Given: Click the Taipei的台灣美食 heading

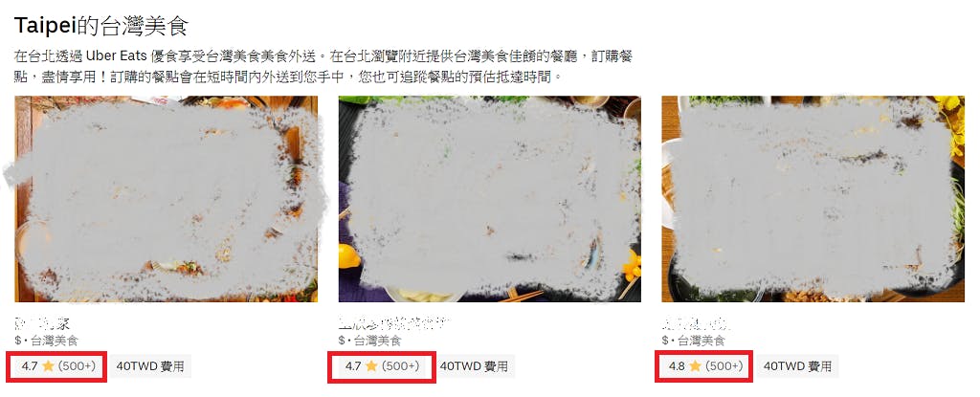Looking at the screenshot, I should point(101,26).
